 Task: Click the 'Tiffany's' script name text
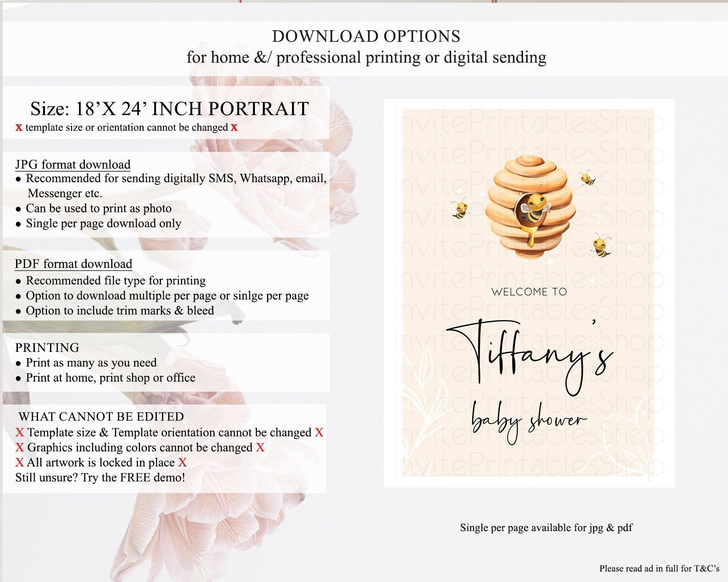click(x=530, y=355)
